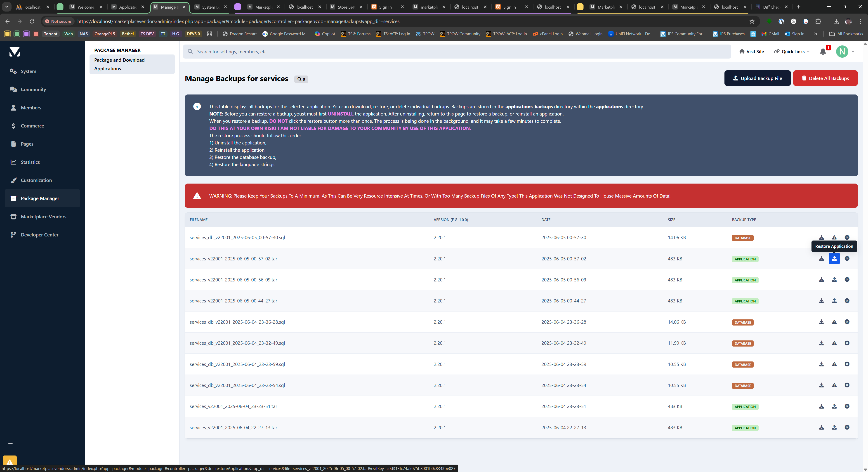This screenshot has width=868, height=472.
Task: Restore application from services_v22001_2025-06-04_23-23-51.tar
Action: (x=834, y=406)
